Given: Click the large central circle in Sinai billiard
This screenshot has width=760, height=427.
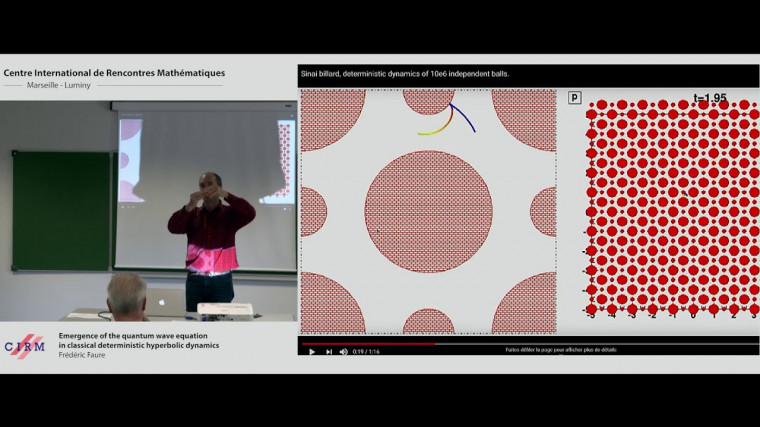Looking at the screenshot, I should click(x=428, y=212).
